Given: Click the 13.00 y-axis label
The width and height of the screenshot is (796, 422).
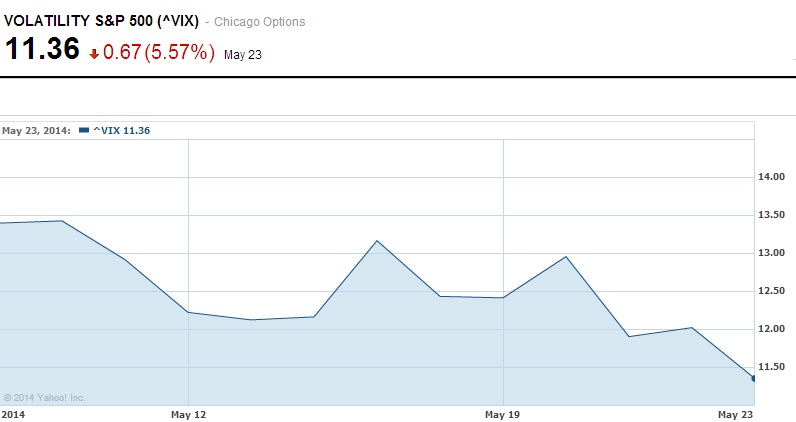Looking at the screenshot, I should [x=774, y=253].
